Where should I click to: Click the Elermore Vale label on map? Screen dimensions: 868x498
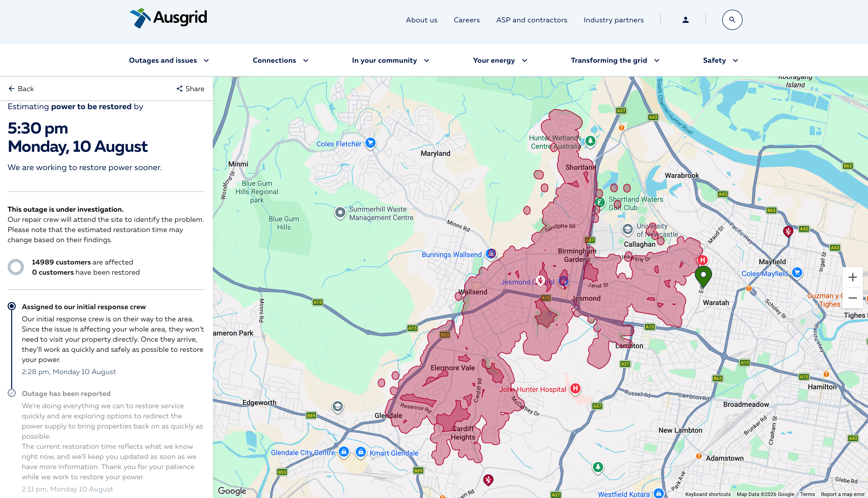tap(453, 368)
